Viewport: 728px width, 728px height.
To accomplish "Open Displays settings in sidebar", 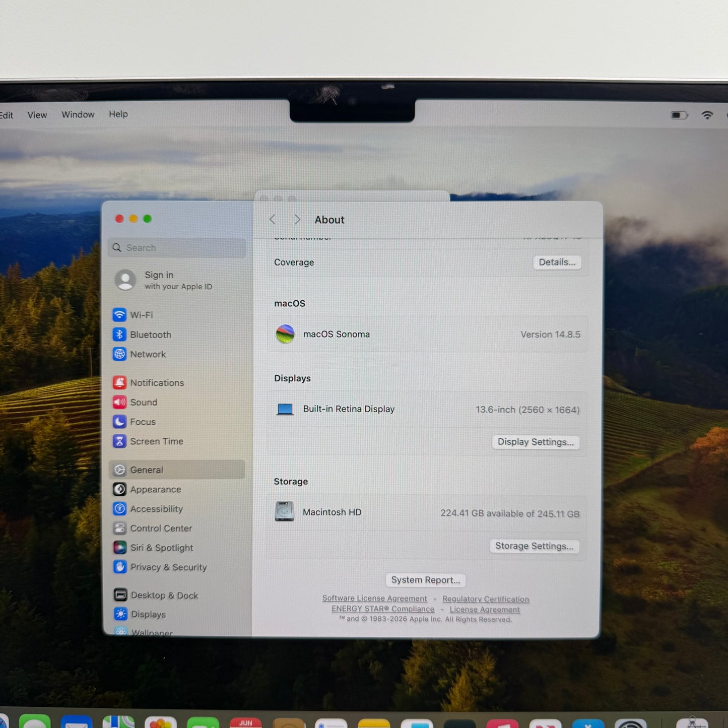I will [x=140, y=614].
